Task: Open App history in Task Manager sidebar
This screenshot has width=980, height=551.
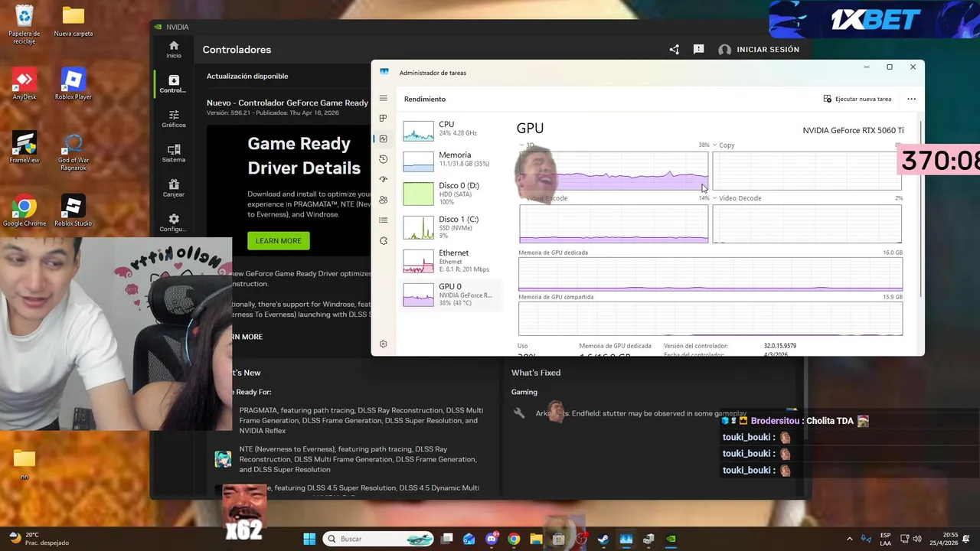Action: pyautogui.click(x=384, y=159)
